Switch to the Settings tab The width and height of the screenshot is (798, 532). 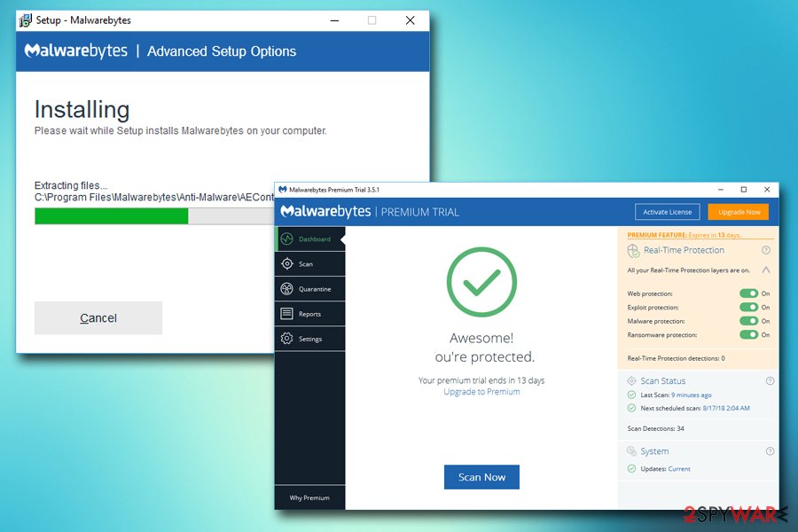coord(310,339)
